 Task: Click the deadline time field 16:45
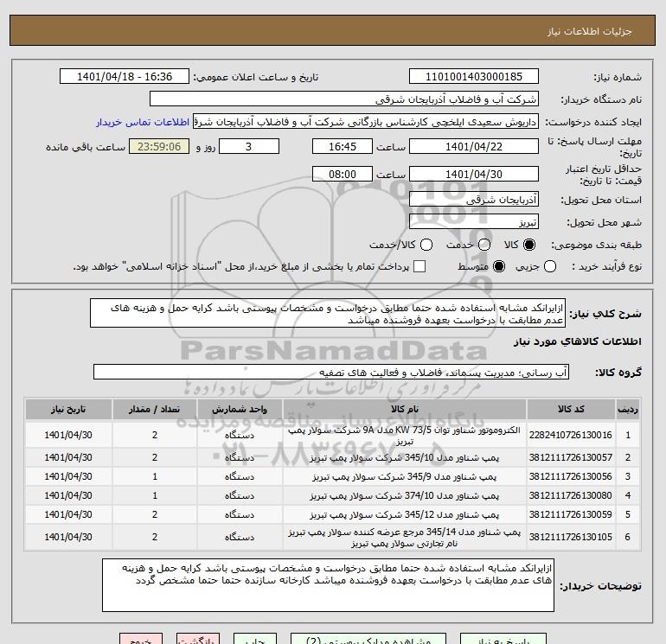click(x=343, y=146)
